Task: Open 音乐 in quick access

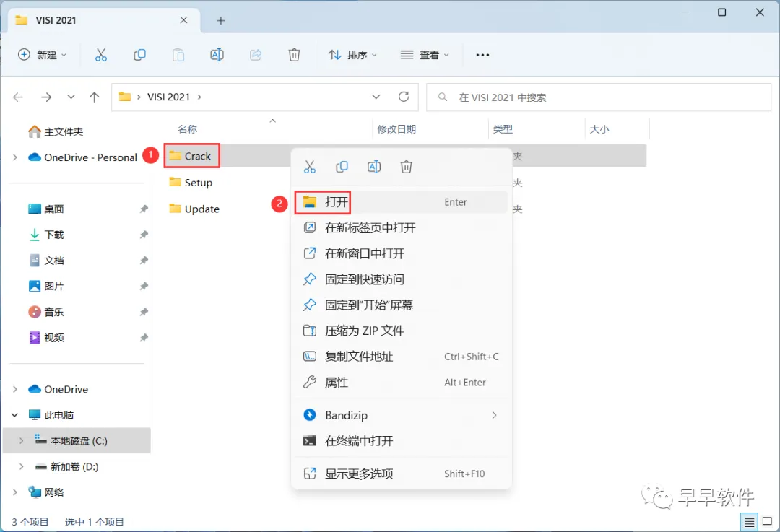Action: point(46,313)
